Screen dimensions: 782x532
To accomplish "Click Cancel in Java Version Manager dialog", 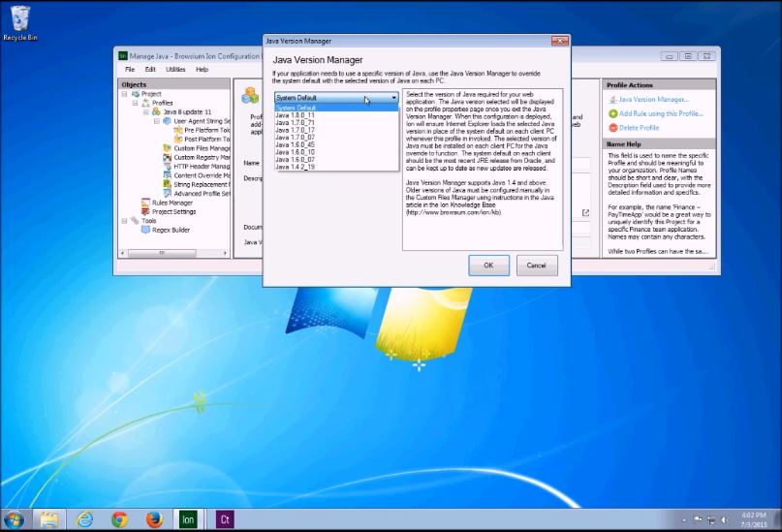I will 537,266.
